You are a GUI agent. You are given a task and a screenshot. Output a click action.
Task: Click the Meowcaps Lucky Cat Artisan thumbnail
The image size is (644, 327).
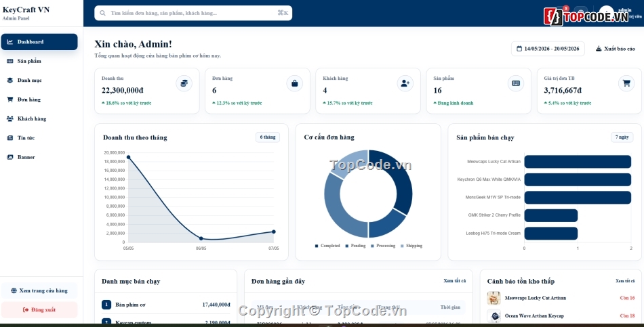point(494,298)
